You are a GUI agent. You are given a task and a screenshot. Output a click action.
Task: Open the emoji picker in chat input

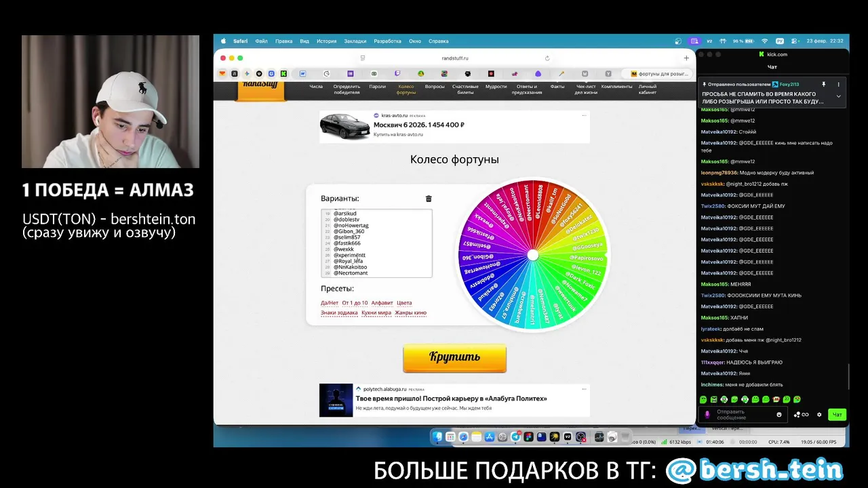point(779,415)
